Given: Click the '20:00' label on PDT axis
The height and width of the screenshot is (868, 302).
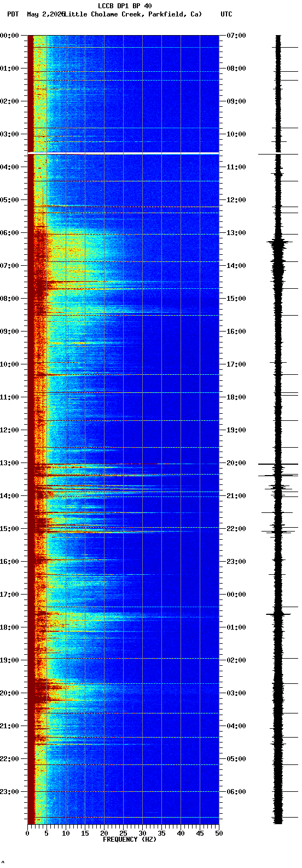Looking at the screenshot, I should 9,693.
